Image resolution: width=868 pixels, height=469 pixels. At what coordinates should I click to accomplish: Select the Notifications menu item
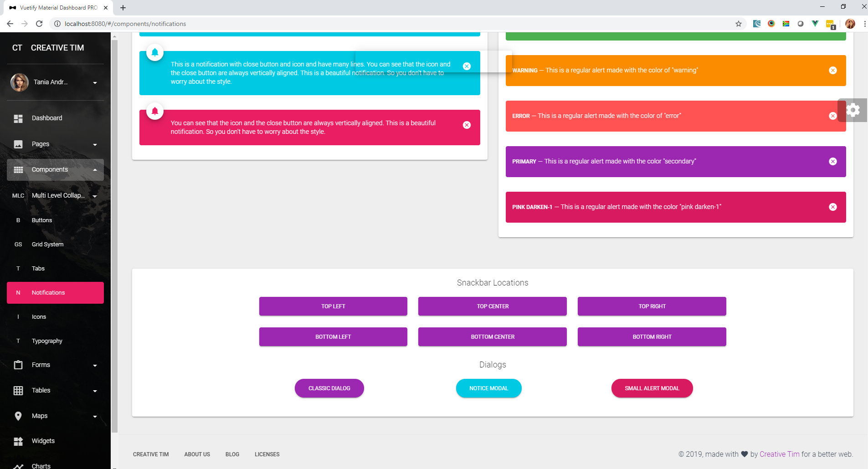[55, 293]
